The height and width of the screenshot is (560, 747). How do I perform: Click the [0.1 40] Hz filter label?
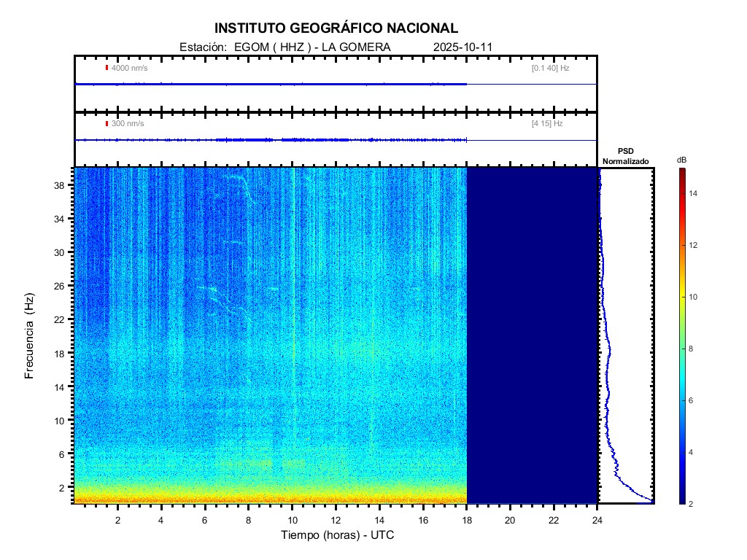click(x=550, y=68)
